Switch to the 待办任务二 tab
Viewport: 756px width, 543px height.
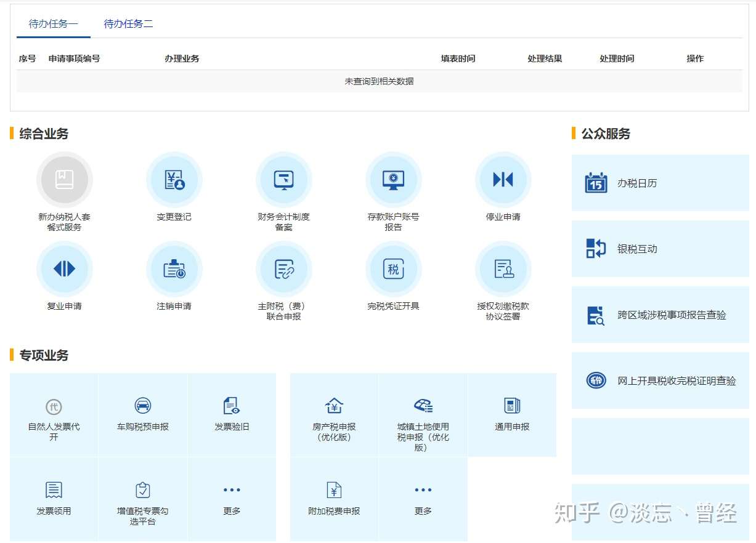point(128,24)
